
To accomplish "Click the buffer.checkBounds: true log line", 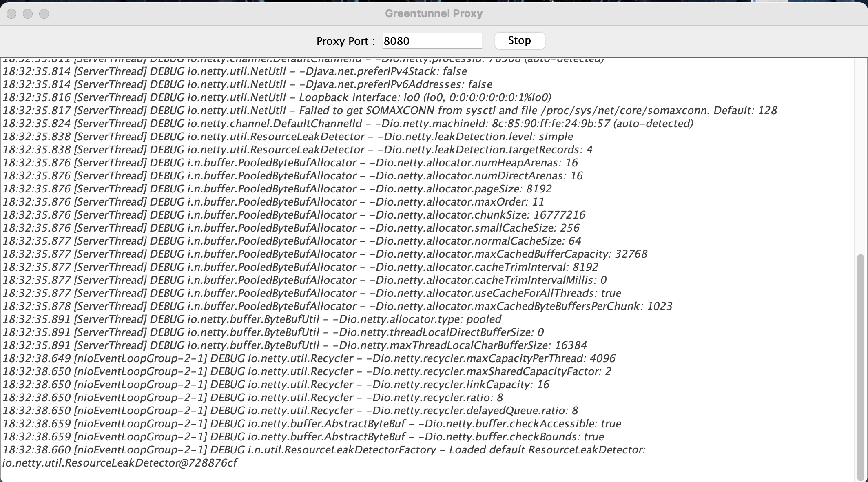I will [303, 437].
